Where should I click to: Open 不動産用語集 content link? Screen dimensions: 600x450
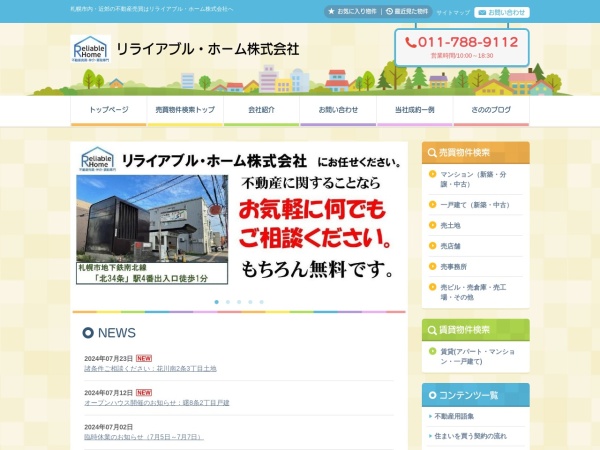point(454,416)
